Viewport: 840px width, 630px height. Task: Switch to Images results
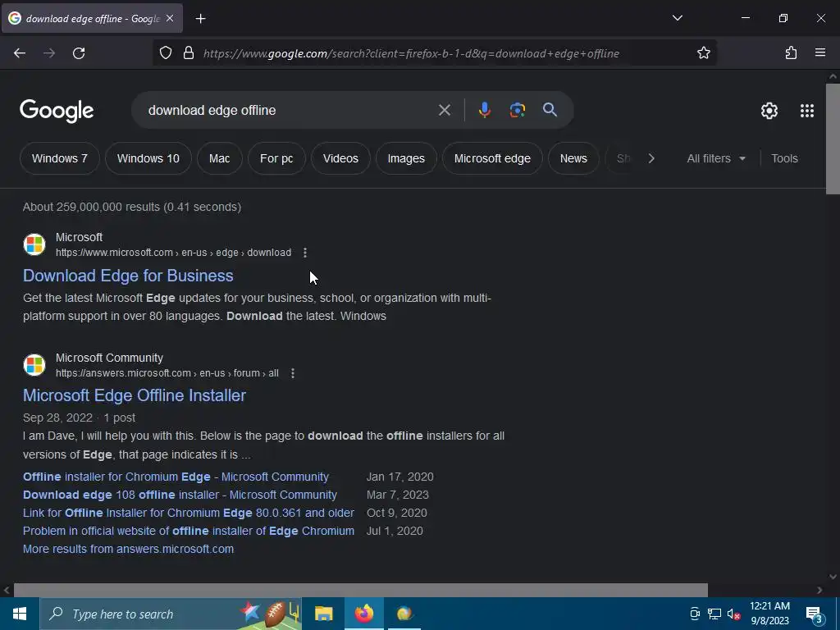[x=406, y=158]
